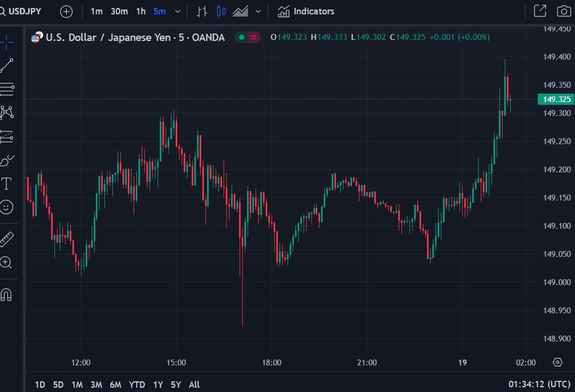Select the trend line drawing tool
This screenshot has width=575, height=392.
pyautogui.click(x=7, y=65)
